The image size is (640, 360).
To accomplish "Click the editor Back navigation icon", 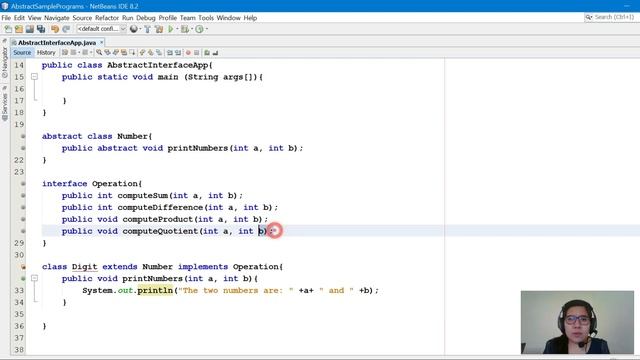I will tap(73, 53).
